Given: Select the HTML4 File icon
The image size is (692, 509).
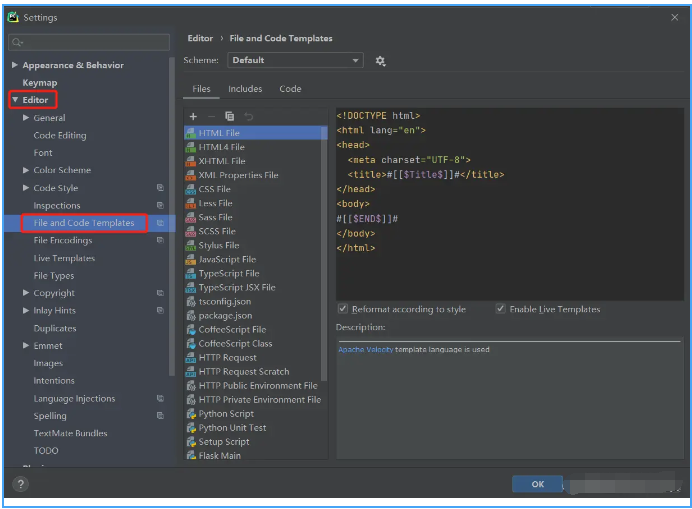Looking at the screenshot, I should point(191,147).
